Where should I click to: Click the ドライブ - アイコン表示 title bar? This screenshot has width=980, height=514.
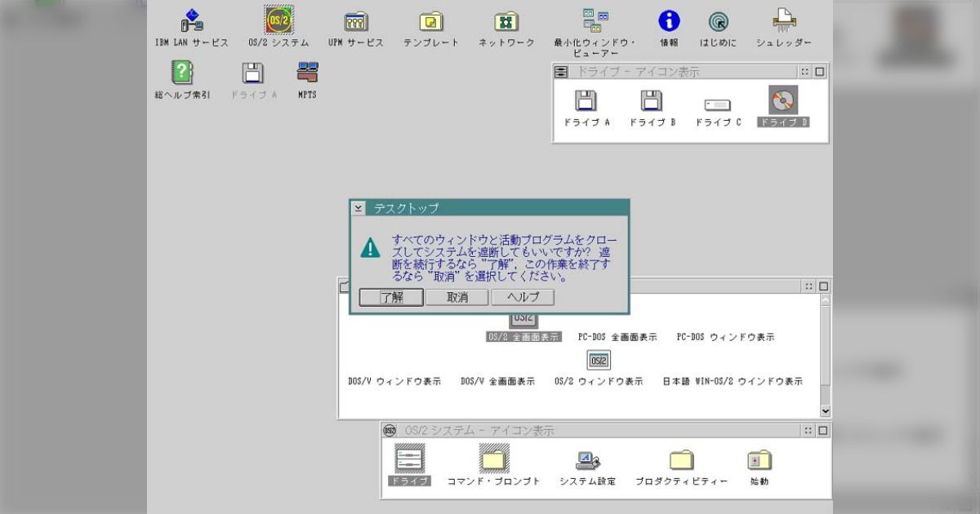click(684, 72)
